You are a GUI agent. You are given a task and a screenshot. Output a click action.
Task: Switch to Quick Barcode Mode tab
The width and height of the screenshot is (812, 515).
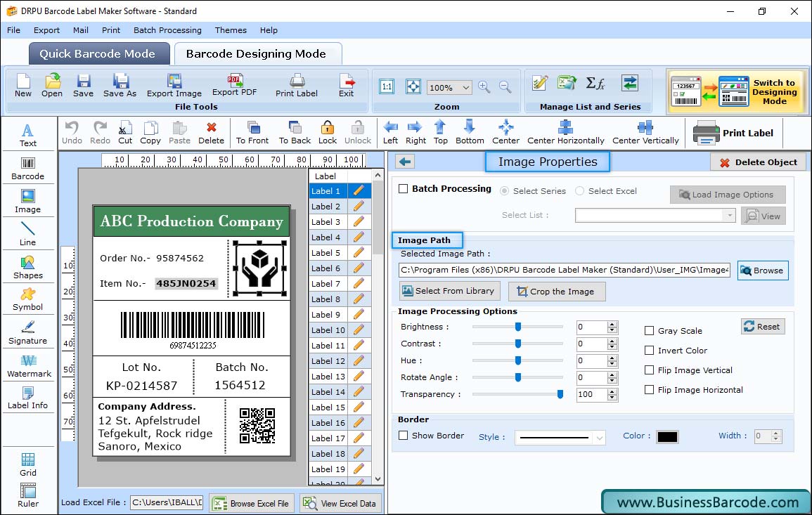pyautogui.click(x=99, y=54)
